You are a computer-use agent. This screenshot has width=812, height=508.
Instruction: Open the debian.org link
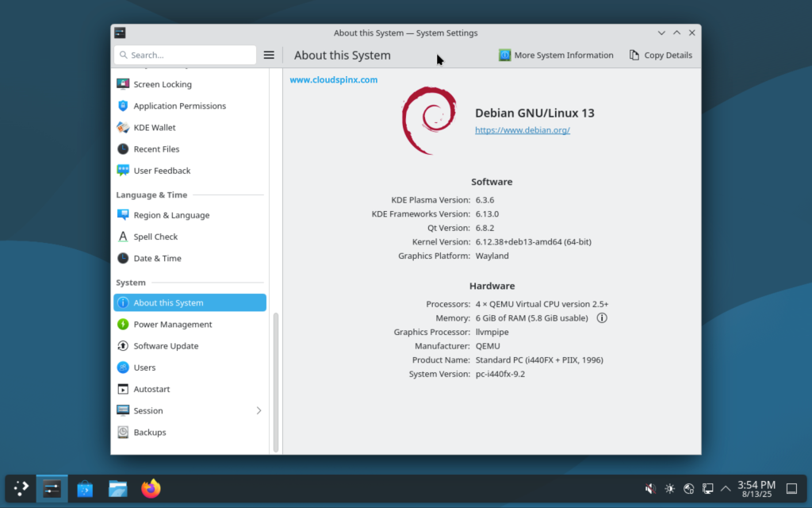[522, 130]
